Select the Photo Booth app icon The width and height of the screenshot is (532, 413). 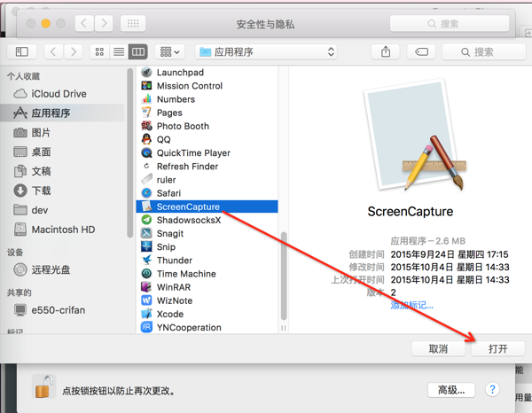[x=146, y=126]
